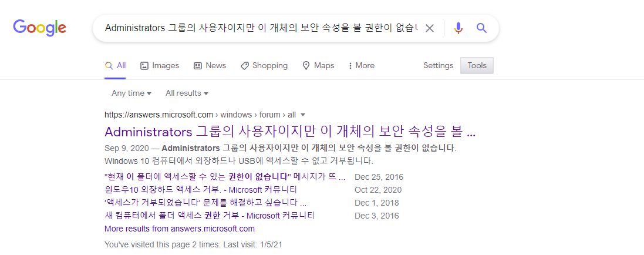Start voice search with microphone icon
Screen dimensions: 644x255
(458, 28)
